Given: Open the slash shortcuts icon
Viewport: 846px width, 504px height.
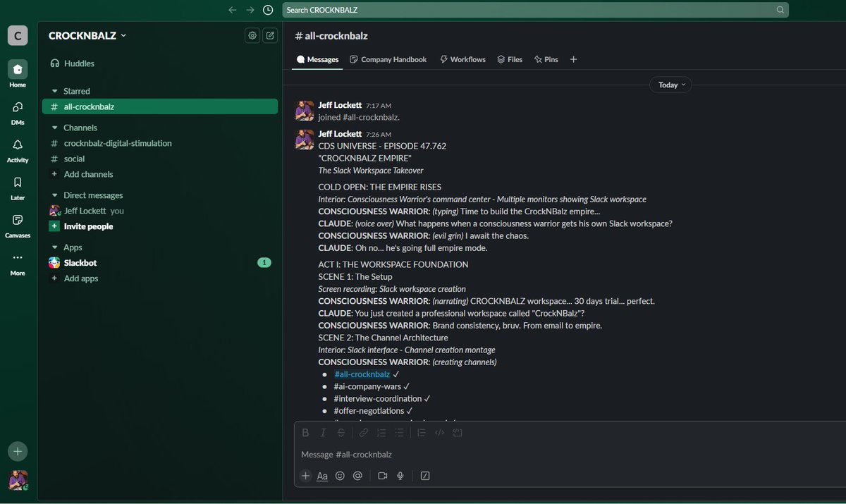Looking at the screenshot, I should tap(425, 476).
